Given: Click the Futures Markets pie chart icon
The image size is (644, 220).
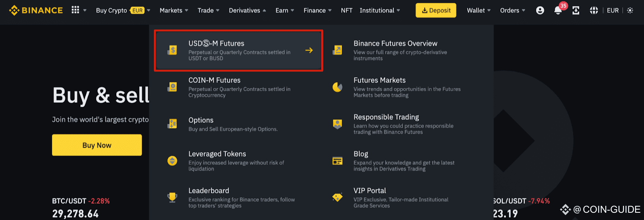Looking at the screenshot, I should click(x=337, y=87).
